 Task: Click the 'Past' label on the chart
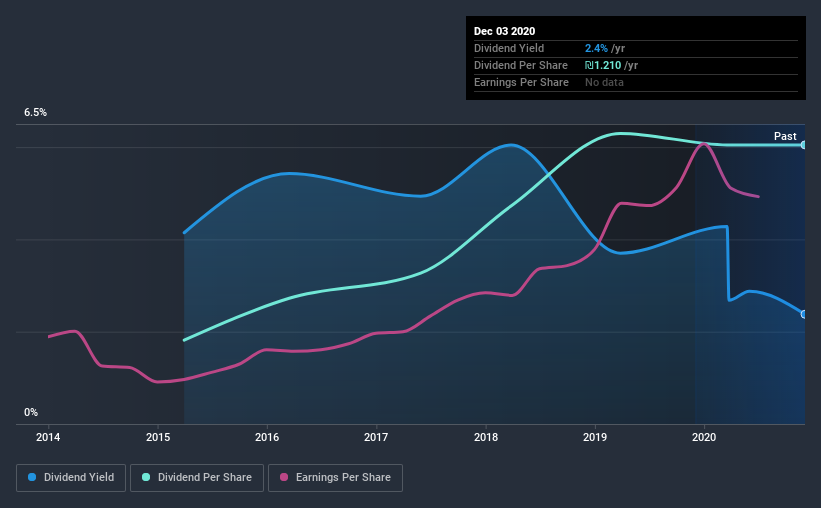(785, 136)
